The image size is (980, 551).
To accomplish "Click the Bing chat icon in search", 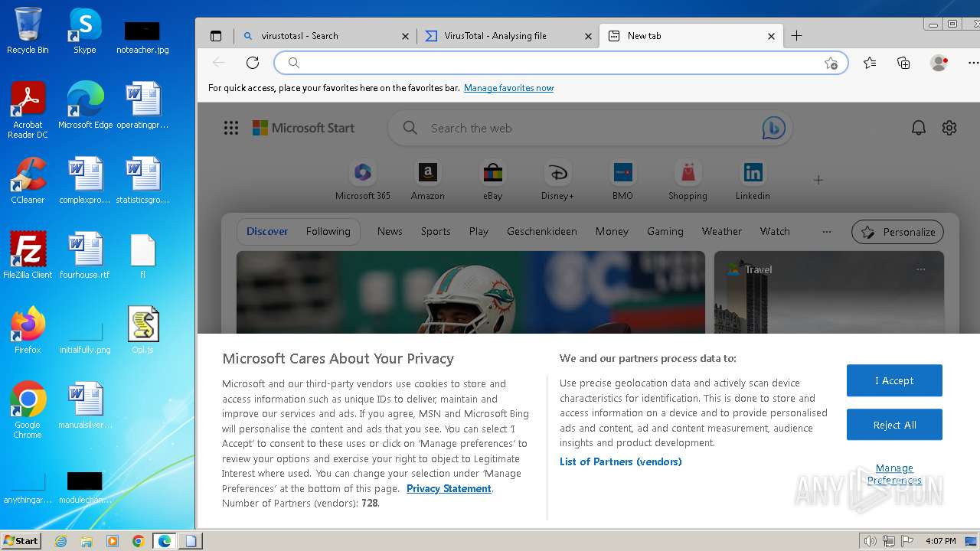I will 773,129.
